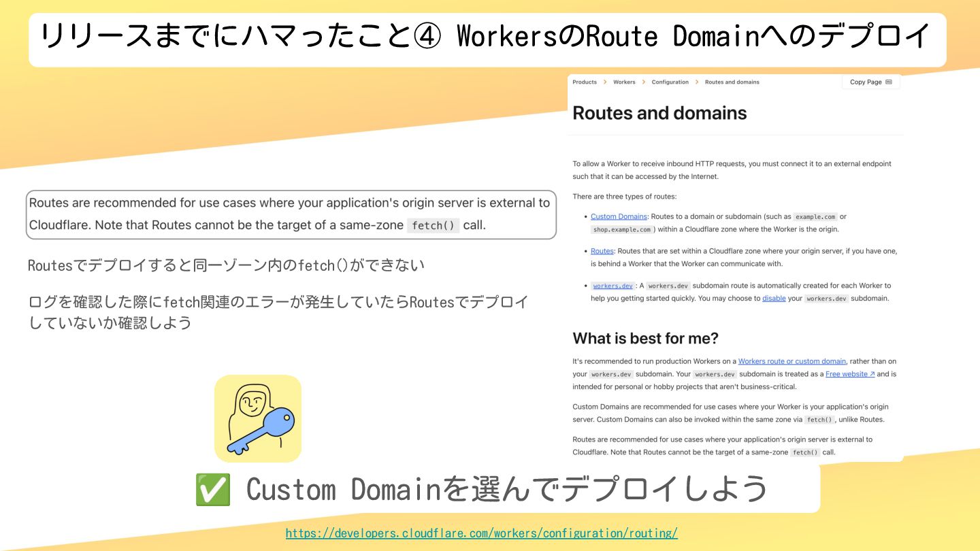Open 'Workers route or custom domain' link
Image resolution: width=980 pixels, height=551 pixels.
click(x=792, y=361)
